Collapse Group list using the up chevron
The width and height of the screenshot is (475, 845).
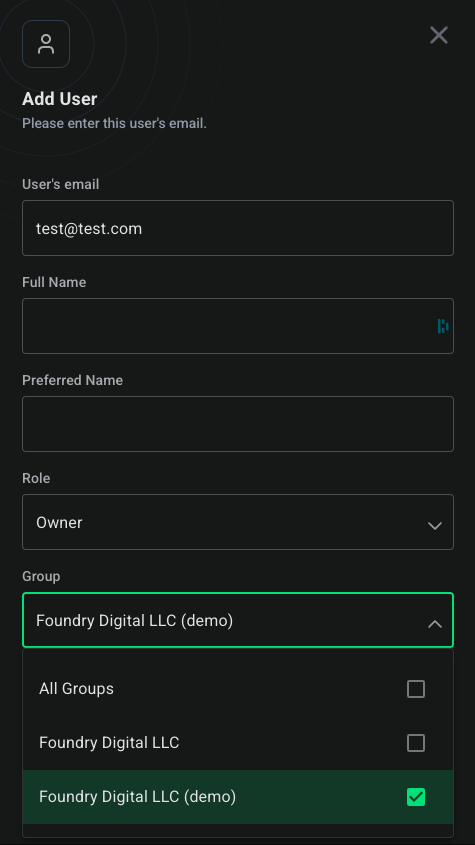point(435,624)
